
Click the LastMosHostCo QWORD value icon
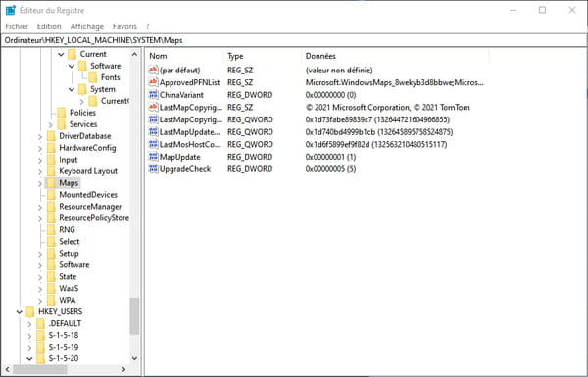pyautogui.click(x=153, y=144)
